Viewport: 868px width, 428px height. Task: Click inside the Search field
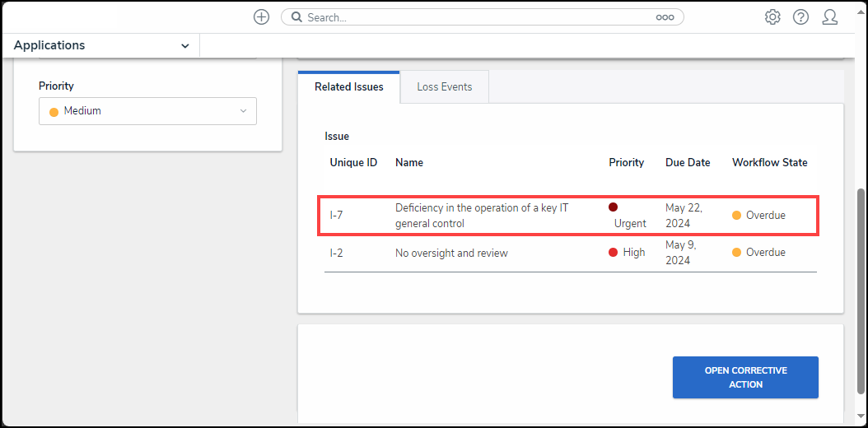[x=478, y=17]
